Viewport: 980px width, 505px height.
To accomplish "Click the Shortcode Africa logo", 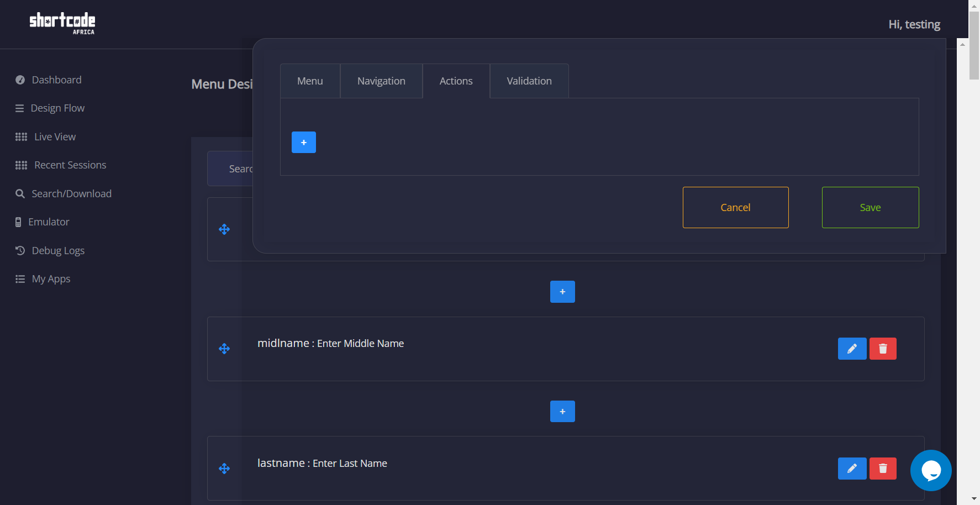I will [x=62, y=24].
